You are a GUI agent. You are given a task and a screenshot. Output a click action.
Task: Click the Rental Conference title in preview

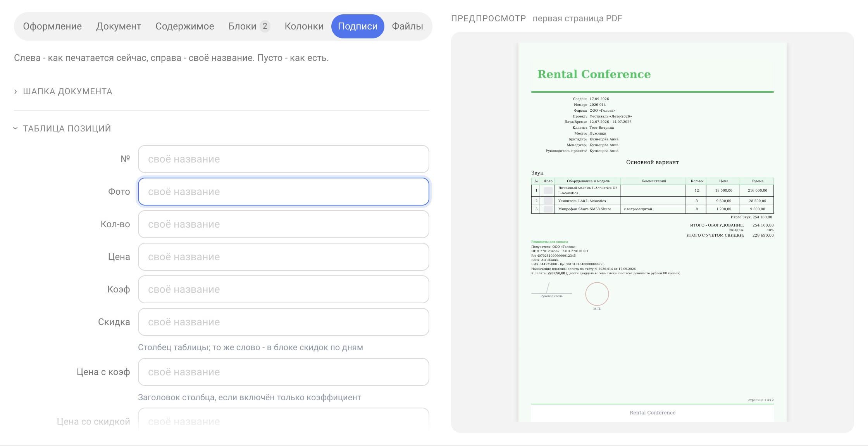(x=594, y=74)
